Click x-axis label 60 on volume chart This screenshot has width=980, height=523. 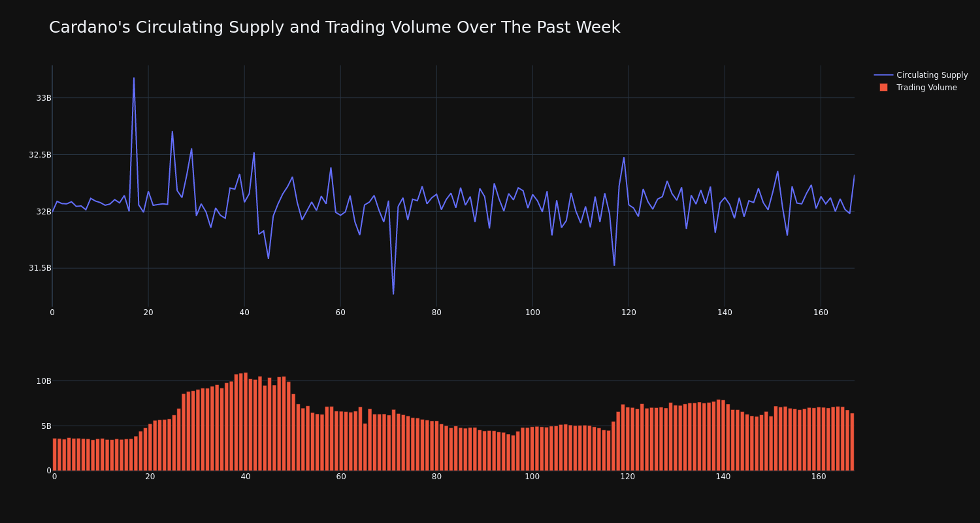[x=341, y=477]
